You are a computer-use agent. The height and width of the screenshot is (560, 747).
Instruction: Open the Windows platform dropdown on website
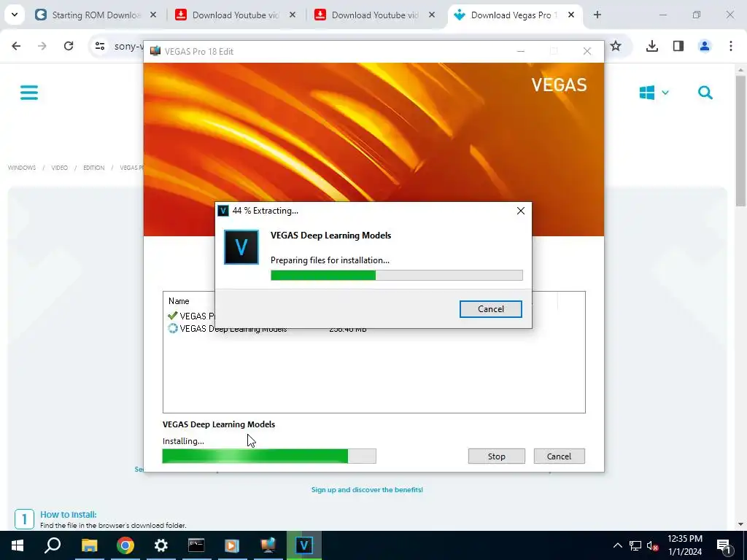(654, 93)
